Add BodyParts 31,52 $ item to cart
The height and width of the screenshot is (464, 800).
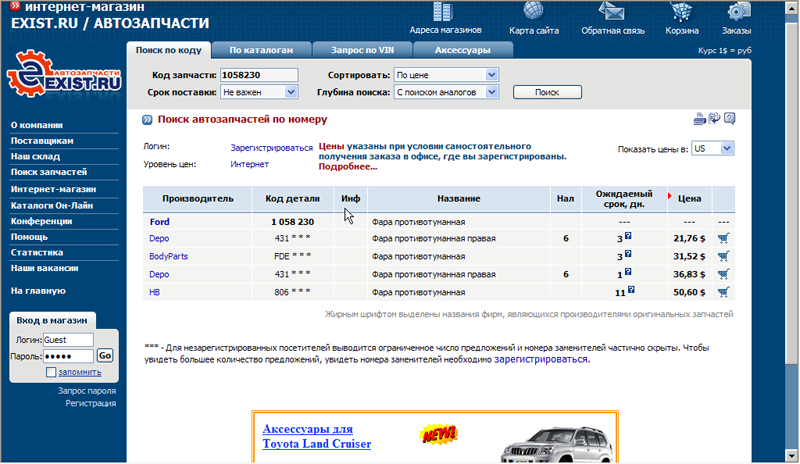[723, 256]
